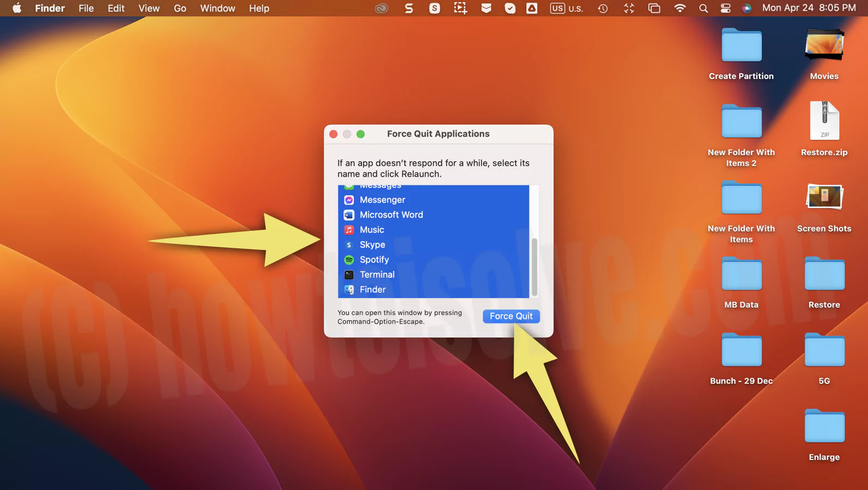Screen dimensions: 868x490
Task: Select Spotify in the Force Quit list
Action: point(433,260)
